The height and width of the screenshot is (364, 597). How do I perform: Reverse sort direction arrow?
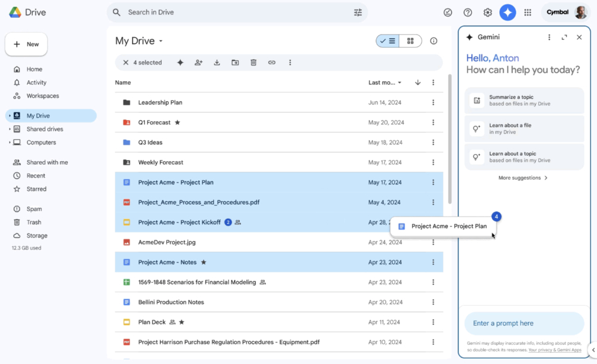[x=418, y=82]
